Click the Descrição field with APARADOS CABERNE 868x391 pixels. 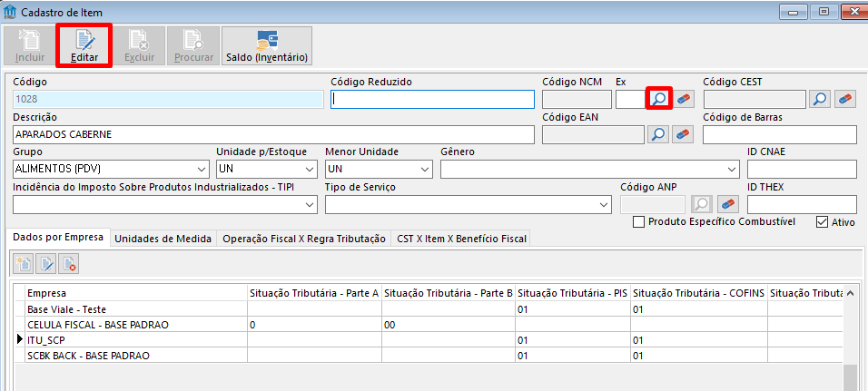pos(273,134)
